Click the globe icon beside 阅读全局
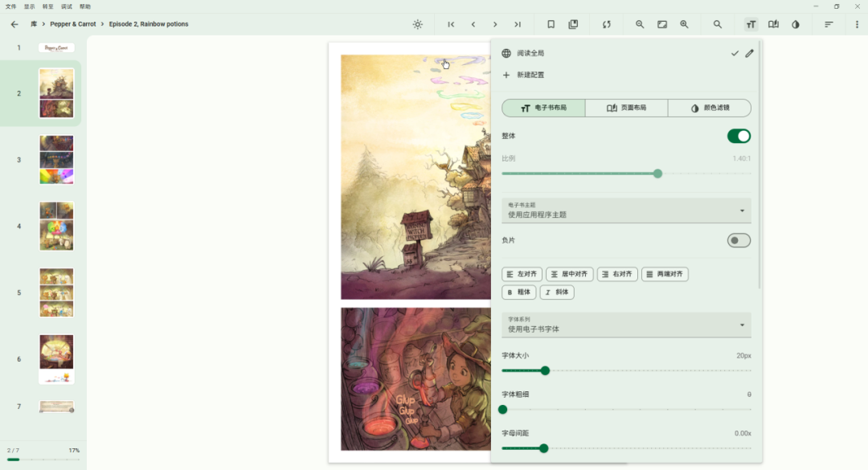 506,53
